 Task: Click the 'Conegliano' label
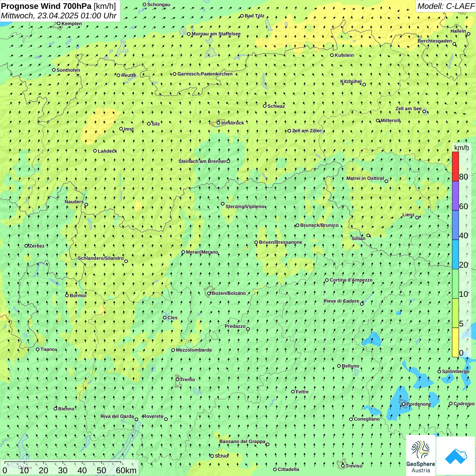coord(367,419)
